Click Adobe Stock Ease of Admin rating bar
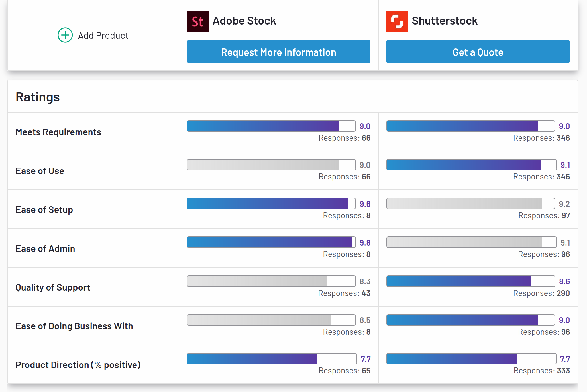The height and width of the screenshot is (392, 587). pyautogui.click(x=271, y=242)
